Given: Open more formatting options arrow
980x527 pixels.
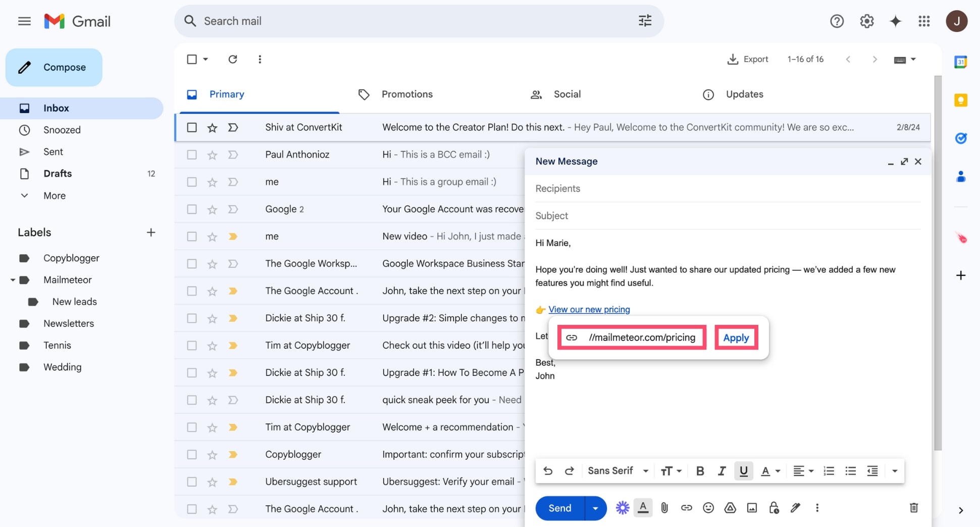Looking at the screenshot, I should pos(894,471).
